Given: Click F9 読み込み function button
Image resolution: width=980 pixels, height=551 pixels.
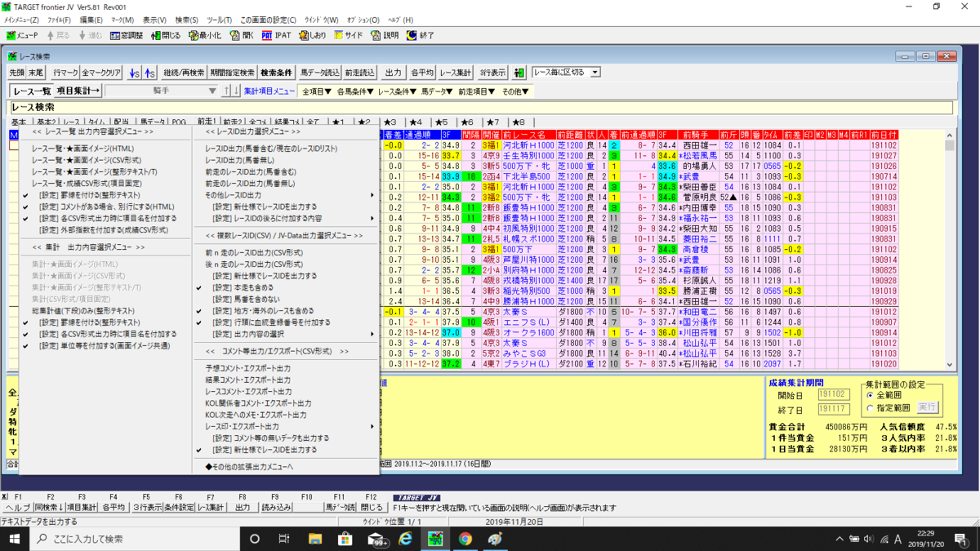Looking at the screenshot, I should pyautogui.click(x=276, y=508).
